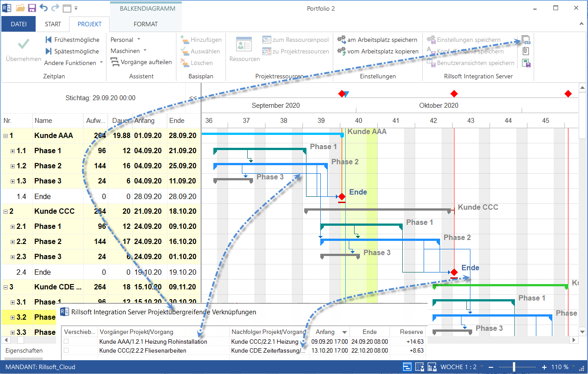The image size is (588, 374).
Task: Collapse task 3 Kunde CDE
Action: [5, 287]
